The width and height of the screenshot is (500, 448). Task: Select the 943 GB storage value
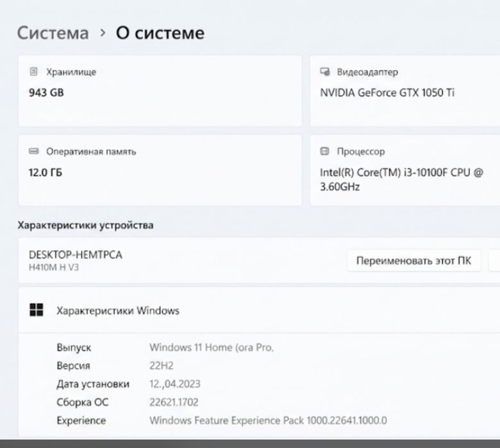46,92
